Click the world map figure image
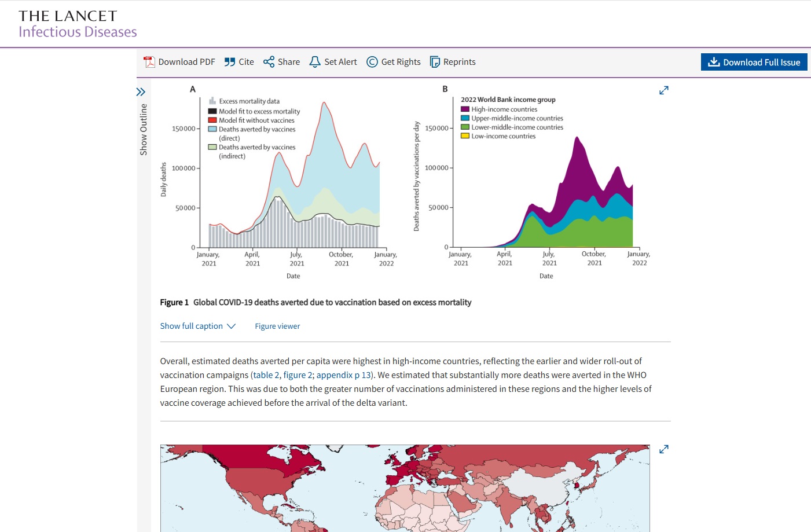Viewport: 811px width, 532px height. tap(405, 488)
